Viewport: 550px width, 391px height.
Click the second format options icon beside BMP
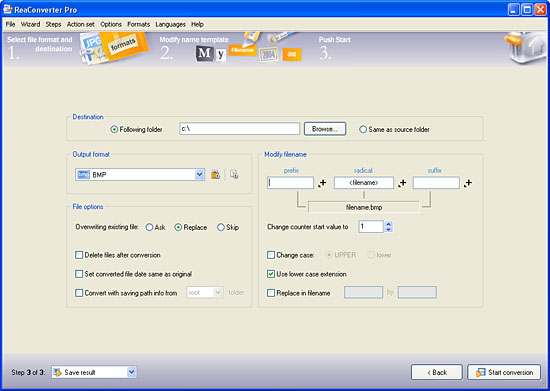[x=234, y=174]
